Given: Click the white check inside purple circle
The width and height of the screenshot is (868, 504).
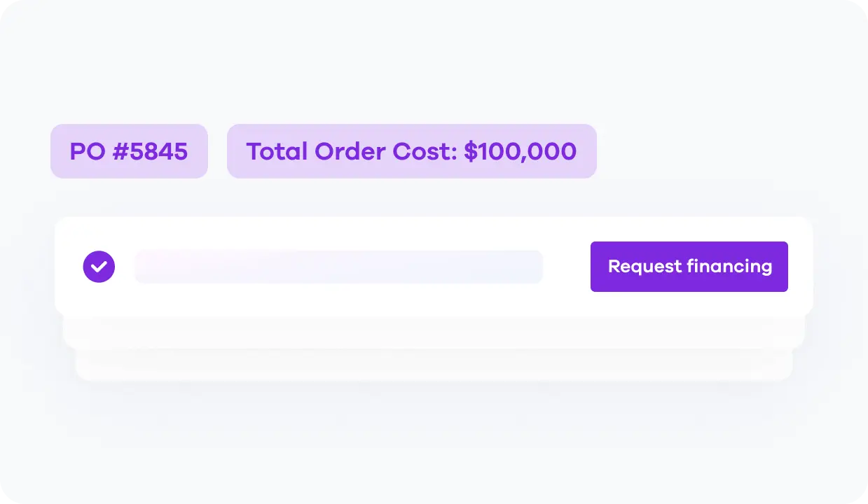Looking at the screenshot, I should 99,267.
